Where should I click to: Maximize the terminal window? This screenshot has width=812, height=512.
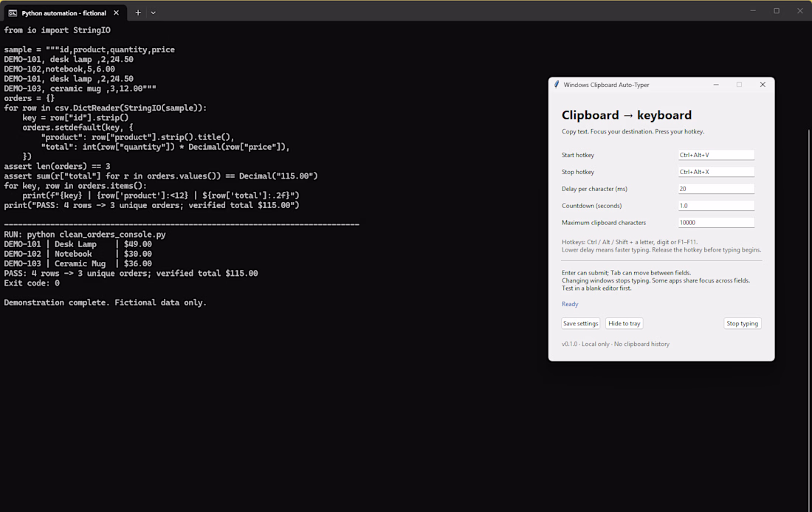[777, 11]
